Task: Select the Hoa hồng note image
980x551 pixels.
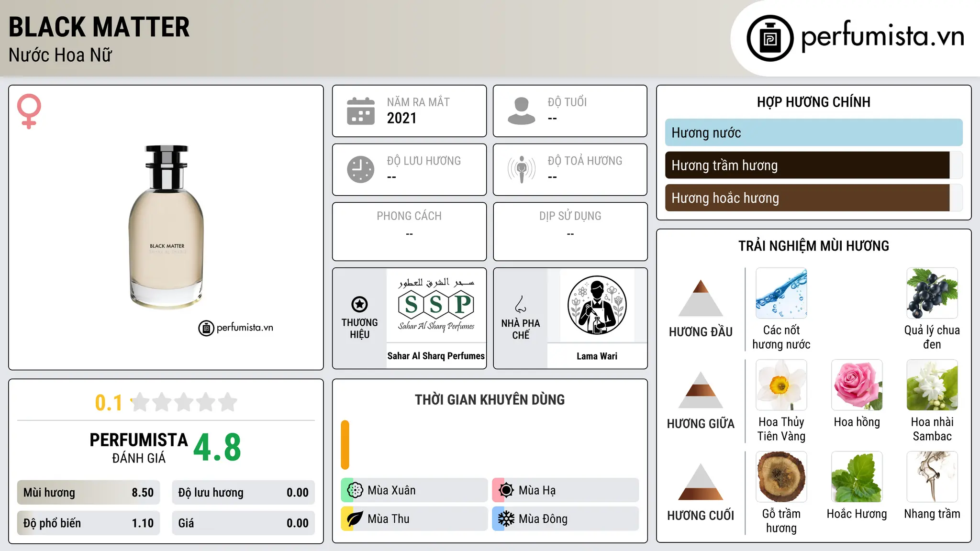Action: click(x=857, y=385)
